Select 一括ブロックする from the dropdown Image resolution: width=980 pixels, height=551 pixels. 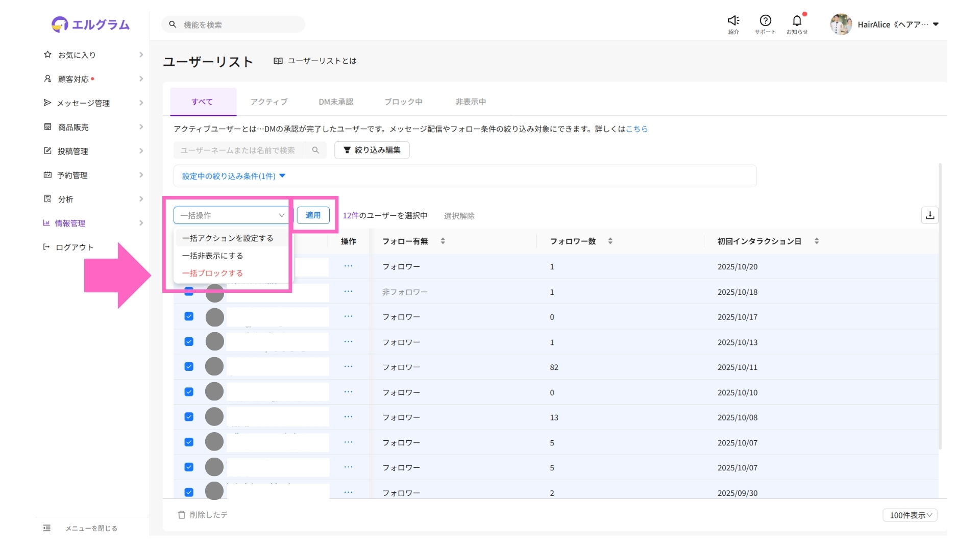pyautogui.click(x=212, y=273)
